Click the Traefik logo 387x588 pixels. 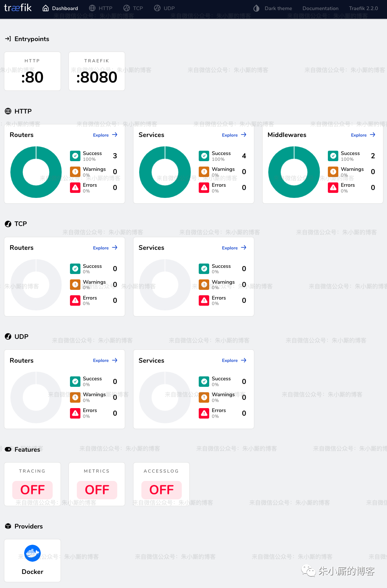18,8
